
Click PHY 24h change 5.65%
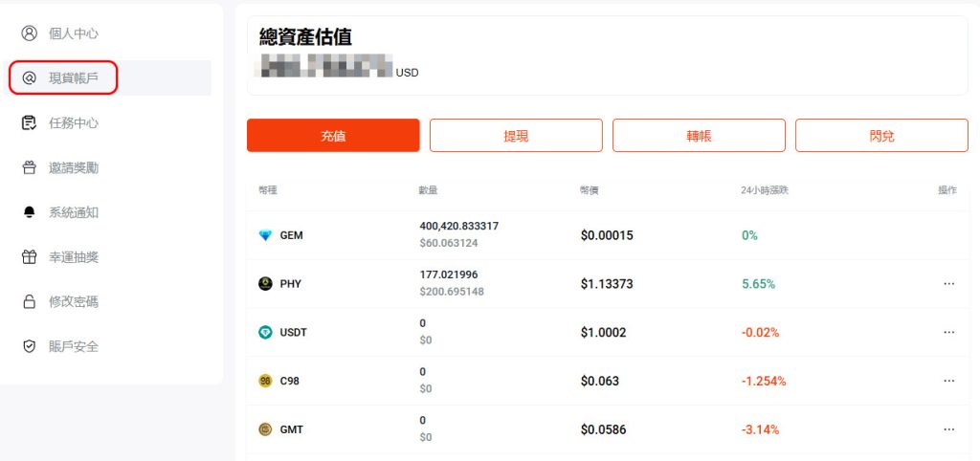click(x=758, y=284)
